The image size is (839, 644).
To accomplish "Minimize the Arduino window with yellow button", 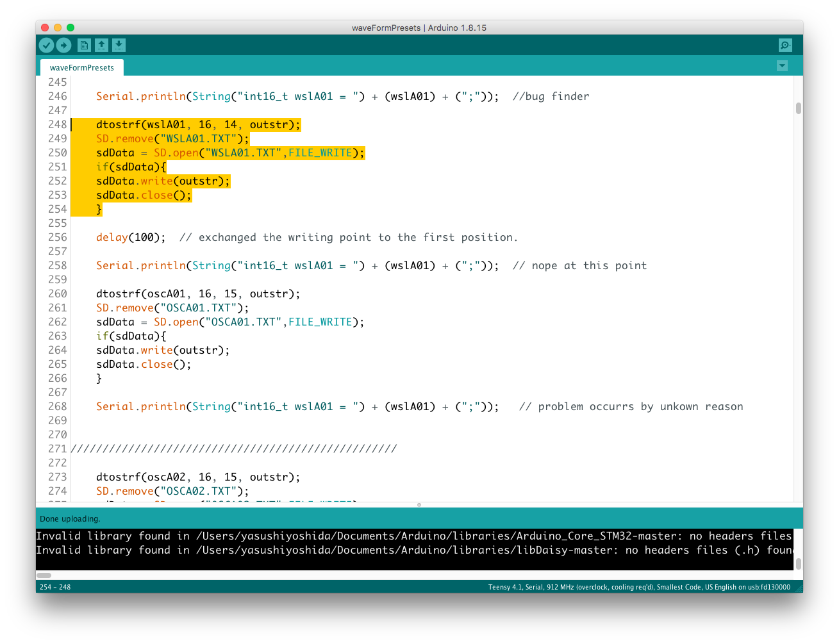I will [x=58, y=28].
